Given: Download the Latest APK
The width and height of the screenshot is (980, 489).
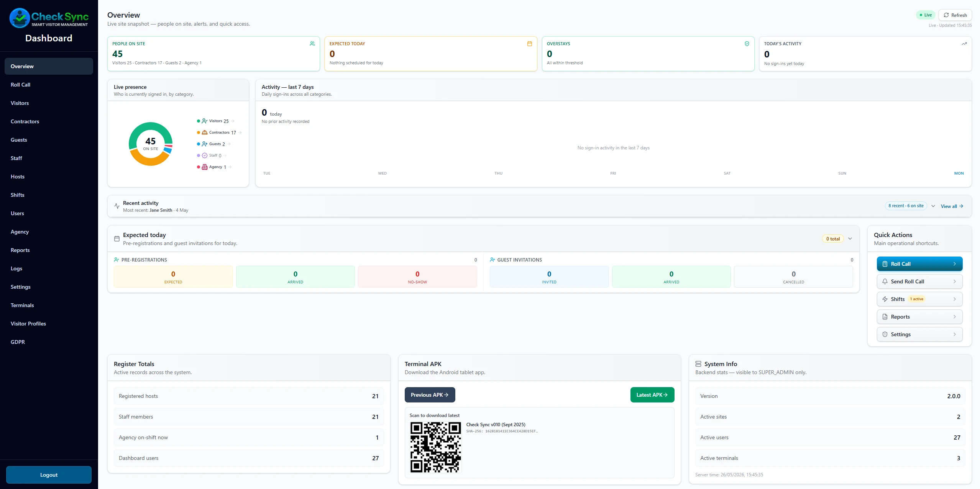Looking at the screenshot, I should [x=652, y=395].
